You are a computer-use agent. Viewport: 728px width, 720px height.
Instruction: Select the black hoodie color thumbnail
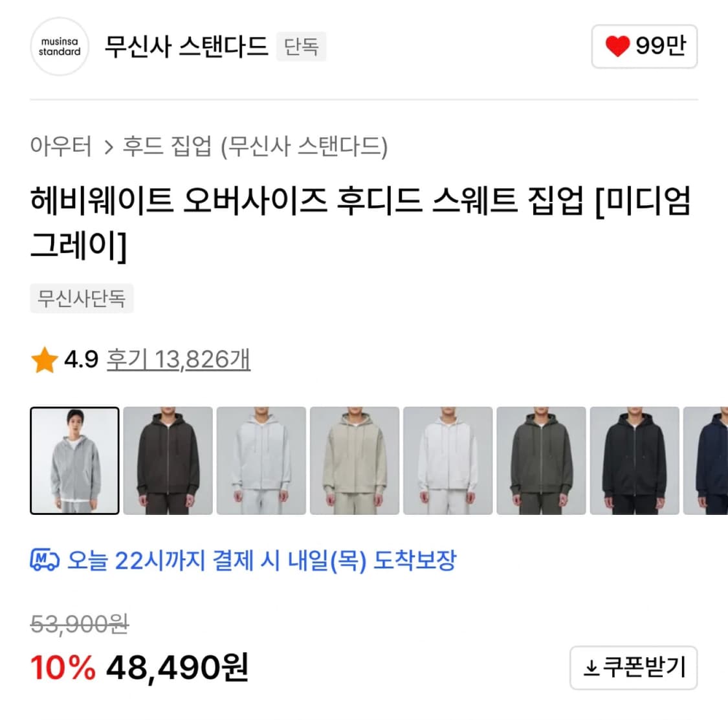(x=635, y=461)
